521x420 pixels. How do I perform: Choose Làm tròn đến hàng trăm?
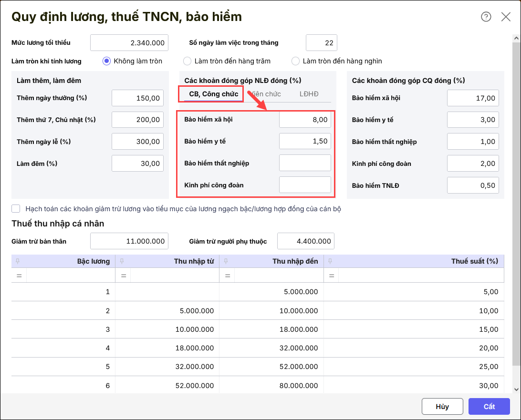188,61
